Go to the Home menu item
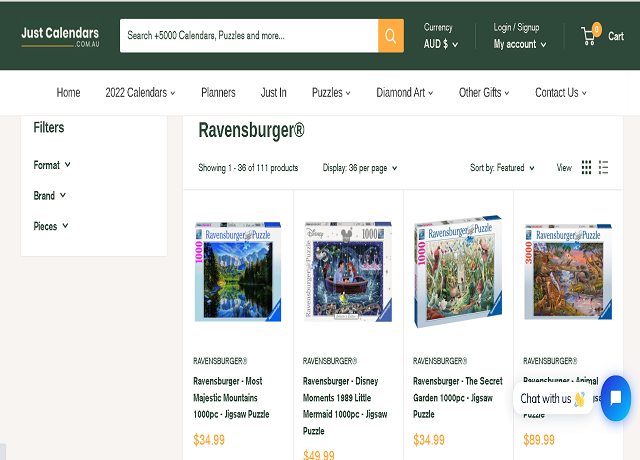 click(x=68, y=93)
